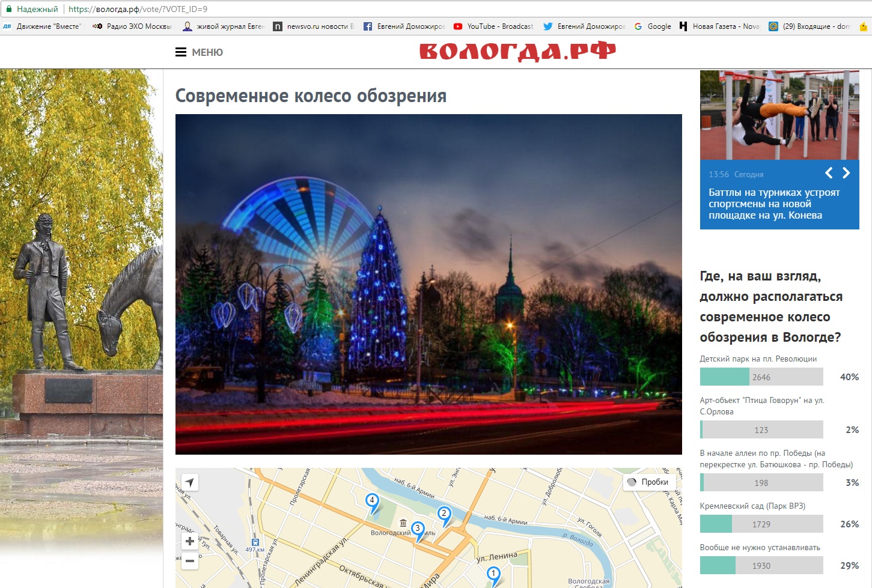Select map marker number 2
This screenshot has height=588, width=872.
pyautogui.click(x=444, y=514)
